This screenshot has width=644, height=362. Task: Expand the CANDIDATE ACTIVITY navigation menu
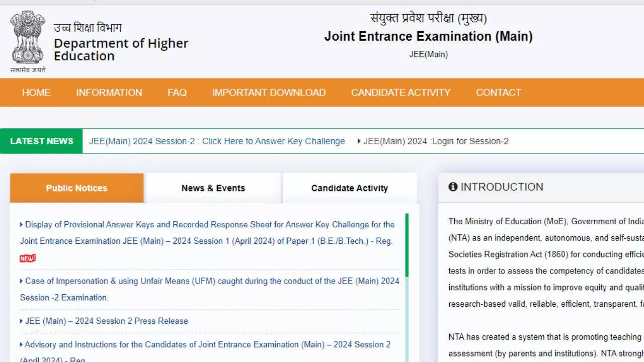pos(400,93)
